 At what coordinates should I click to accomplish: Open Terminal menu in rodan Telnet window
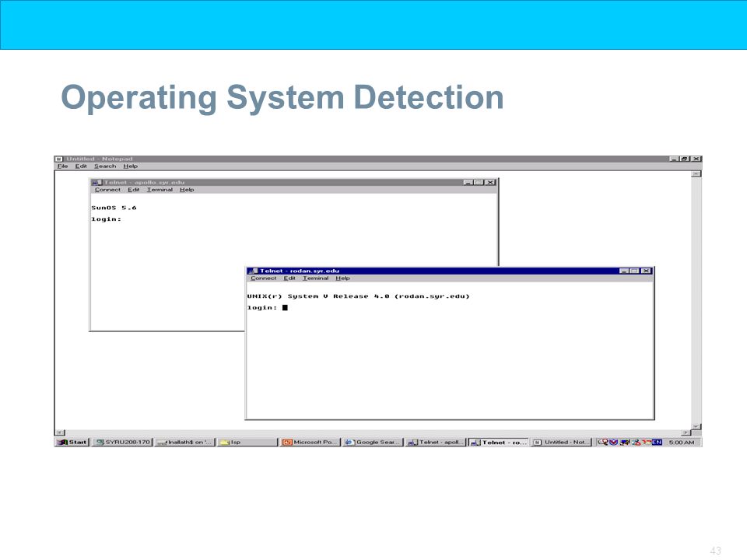click(315, 278)
